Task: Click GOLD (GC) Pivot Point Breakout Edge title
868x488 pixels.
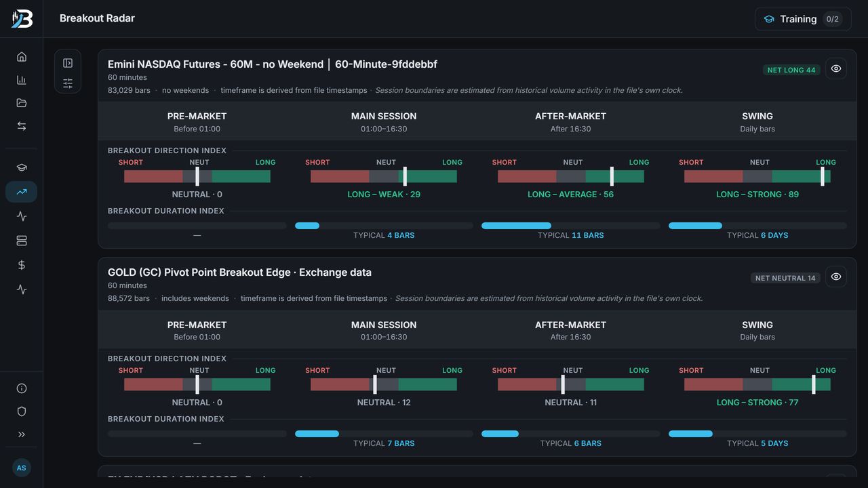Action: click(239, 272)
